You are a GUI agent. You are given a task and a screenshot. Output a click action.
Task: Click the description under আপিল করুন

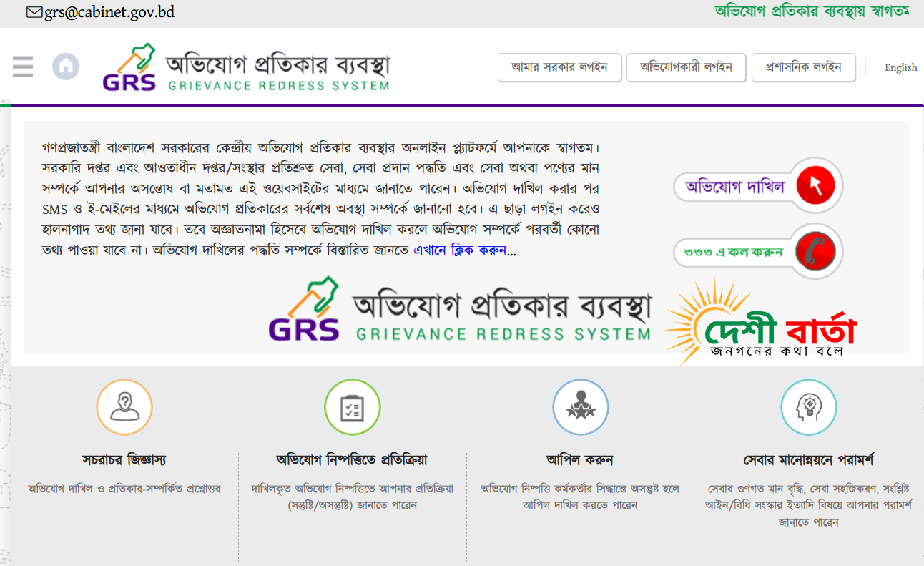pyautogui.click(x=580, y=497)
